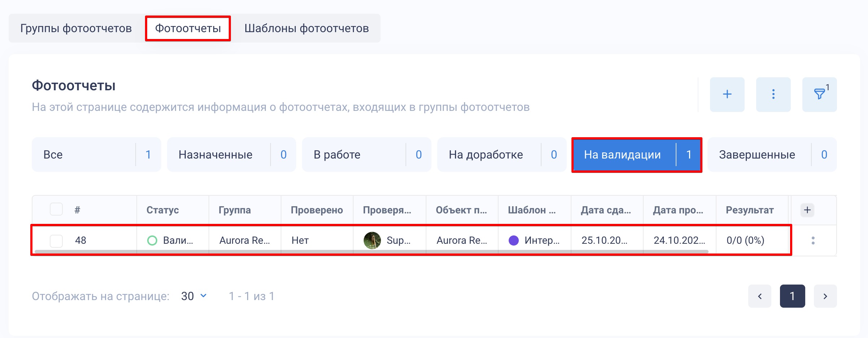Open the three-dot options menu in header
Image resolution: width=868 pixels, height=338 pixels.
click(773, 95)
